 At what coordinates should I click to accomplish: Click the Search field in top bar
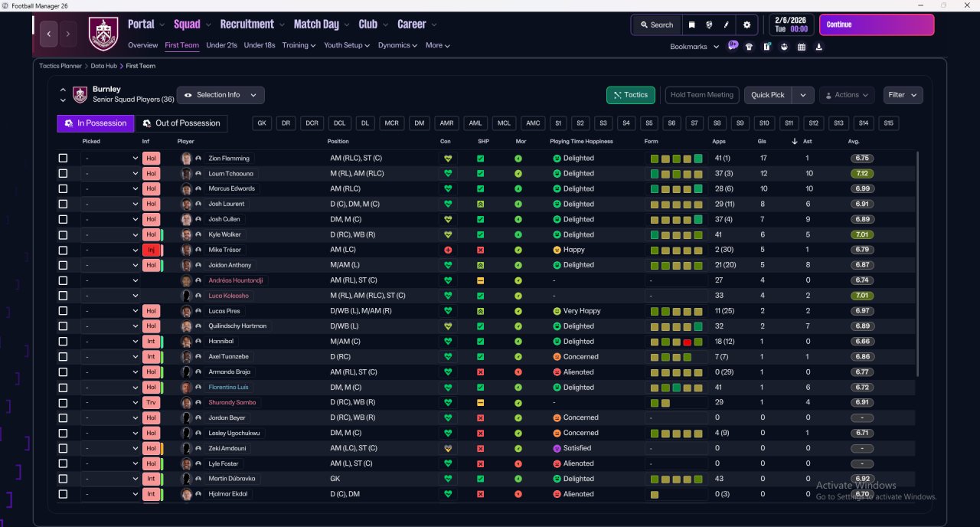pos(656,25)
